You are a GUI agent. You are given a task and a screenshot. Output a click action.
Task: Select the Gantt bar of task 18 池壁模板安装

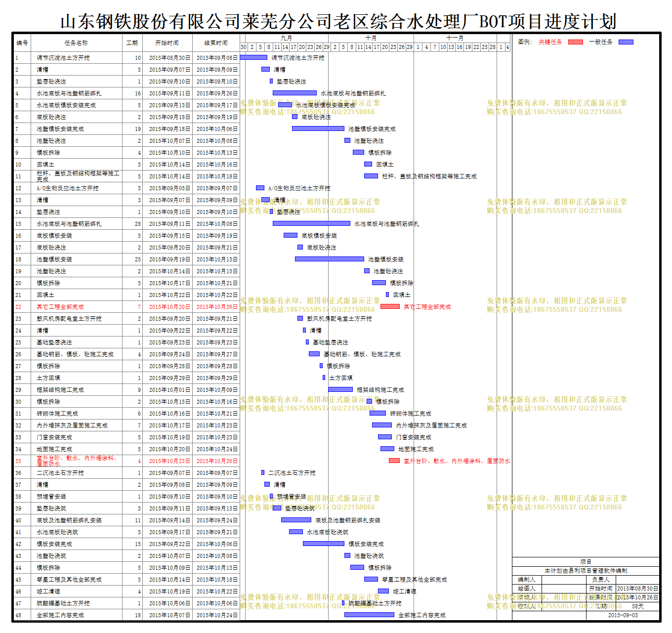330,259
